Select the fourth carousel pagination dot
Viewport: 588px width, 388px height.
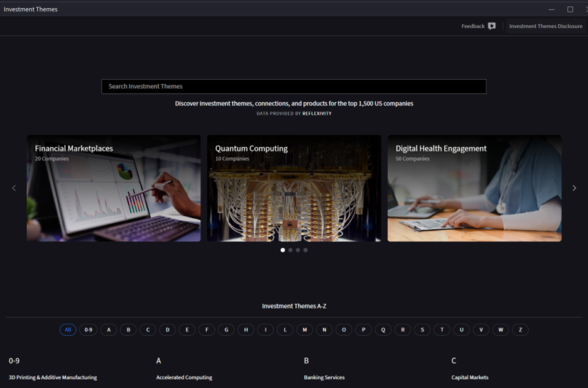coord(305,250)
